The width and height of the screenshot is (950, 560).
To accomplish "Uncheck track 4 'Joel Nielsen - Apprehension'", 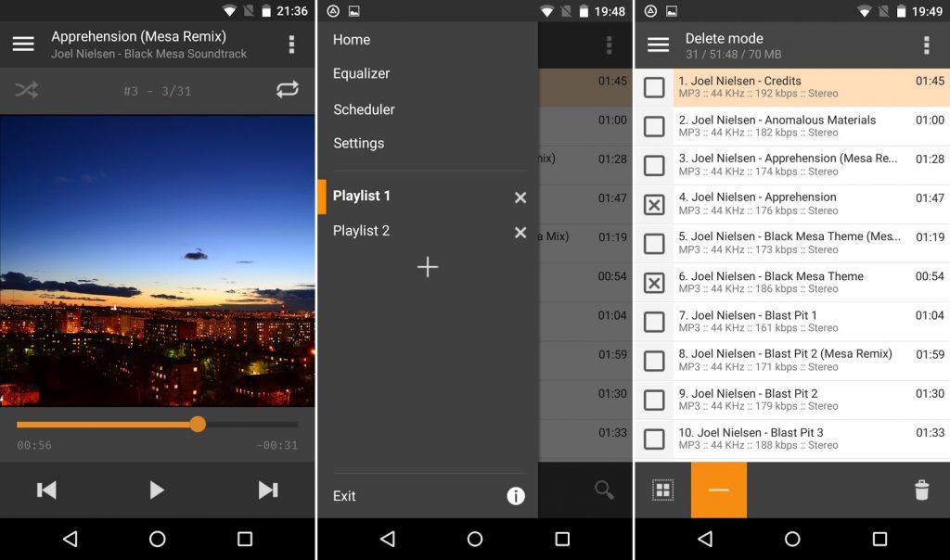I will tap(654, 203).
